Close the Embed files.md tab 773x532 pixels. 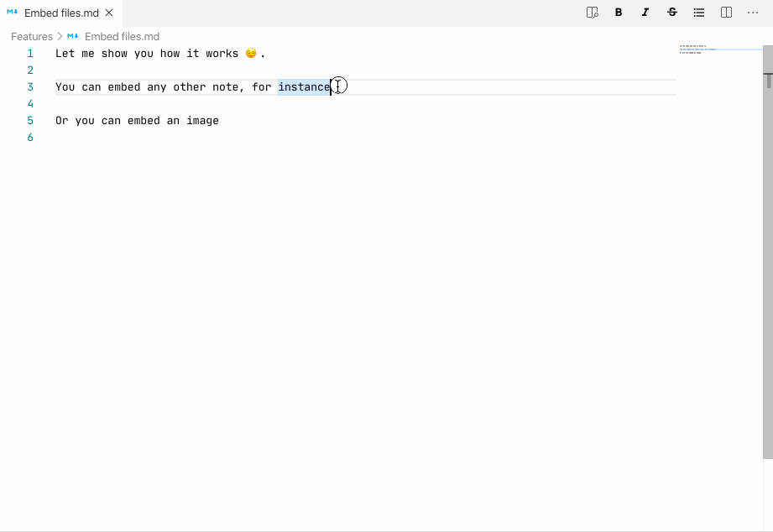point(108,13)
